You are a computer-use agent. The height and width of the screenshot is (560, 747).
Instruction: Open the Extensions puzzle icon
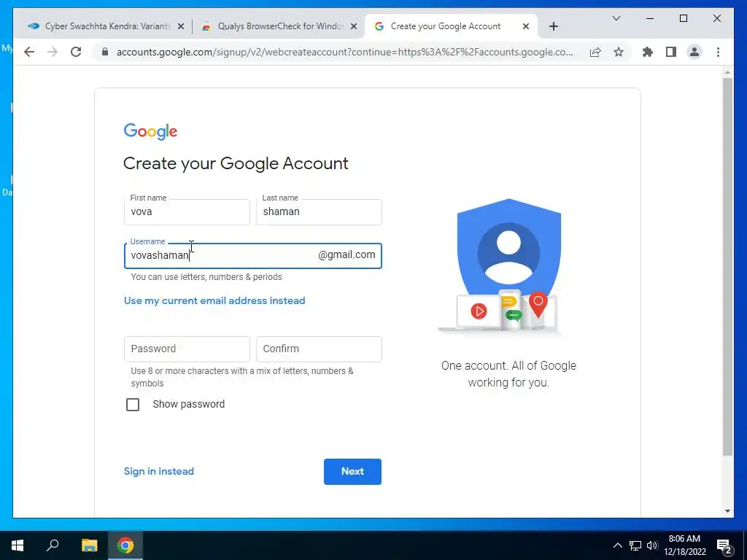pyautogui.click(x=648, y=52)
